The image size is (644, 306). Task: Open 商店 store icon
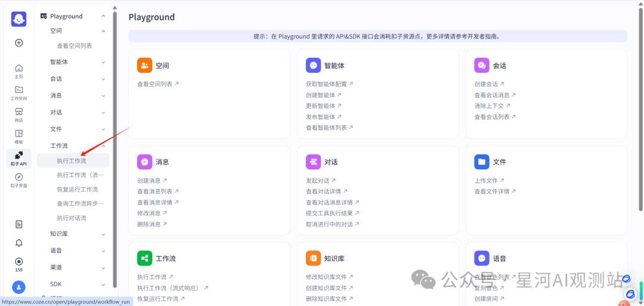coord(19,115)
